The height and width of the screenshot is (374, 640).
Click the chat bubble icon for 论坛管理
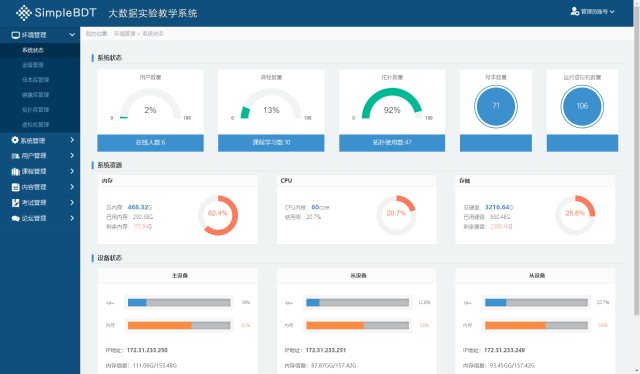coord(16,218)
